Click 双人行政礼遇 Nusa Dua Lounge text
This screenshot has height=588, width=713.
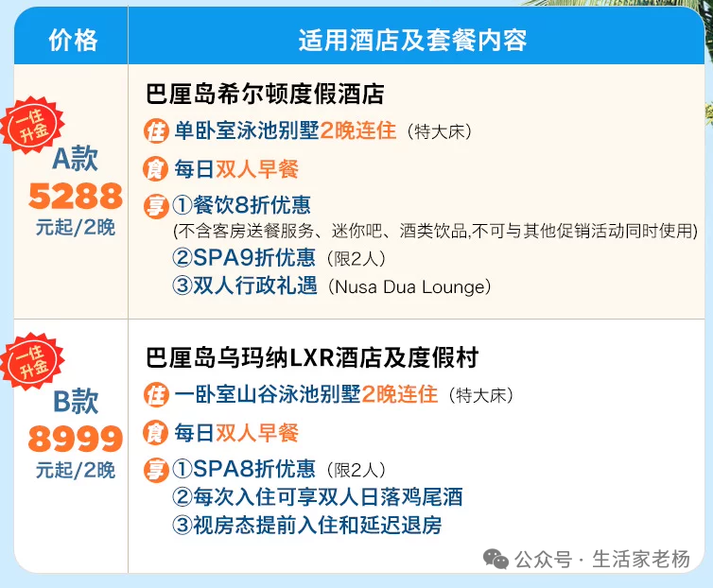pos(332,286)
